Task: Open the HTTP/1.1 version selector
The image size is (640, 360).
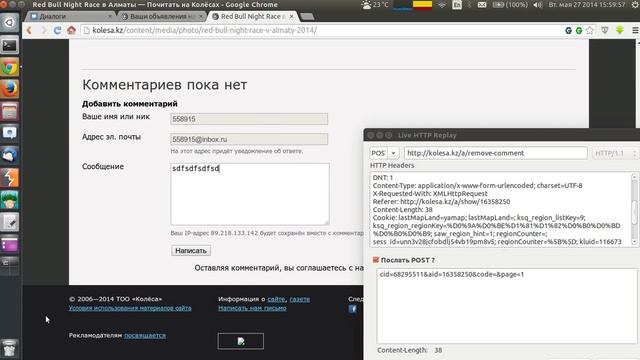Action: [615, 153]
